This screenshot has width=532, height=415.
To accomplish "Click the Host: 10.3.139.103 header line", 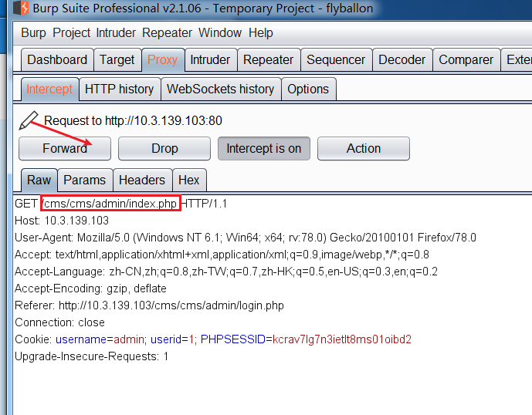I will 62,221.
